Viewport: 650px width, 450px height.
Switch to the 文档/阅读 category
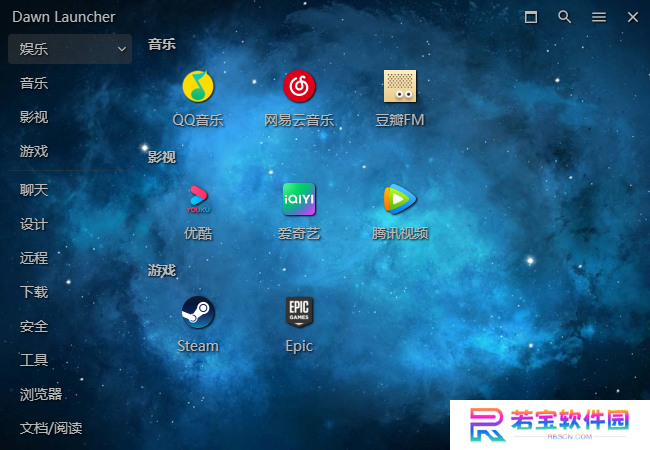click(51, 428)
